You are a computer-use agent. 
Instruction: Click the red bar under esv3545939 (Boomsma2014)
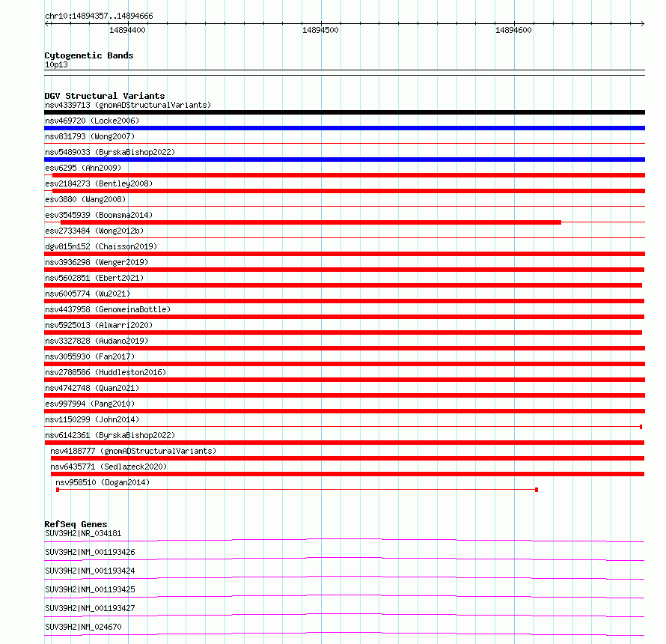coord(311,222)
